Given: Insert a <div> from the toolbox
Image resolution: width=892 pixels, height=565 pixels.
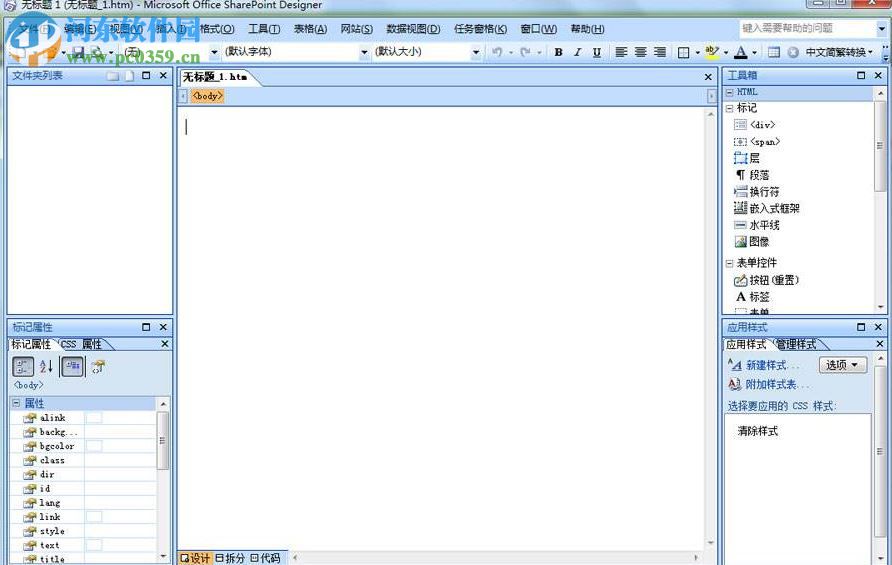Looking at the screenshot, I should click(x=754, y=125).
